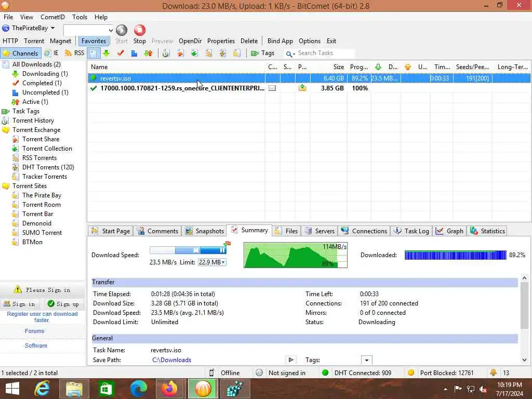Viewport: 532px width, 399px height.
Task: Toggle the Channels panel button
Action: (x=21, y=53)
